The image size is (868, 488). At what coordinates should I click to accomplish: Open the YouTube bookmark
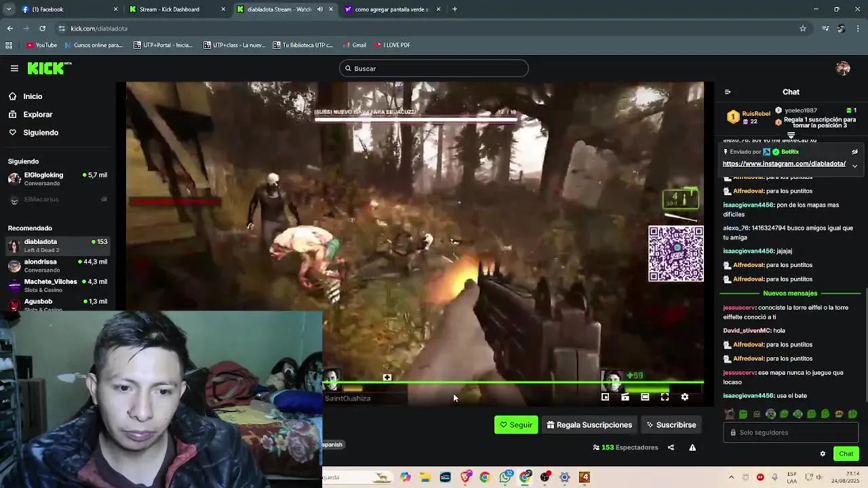[x=41, y=45]
